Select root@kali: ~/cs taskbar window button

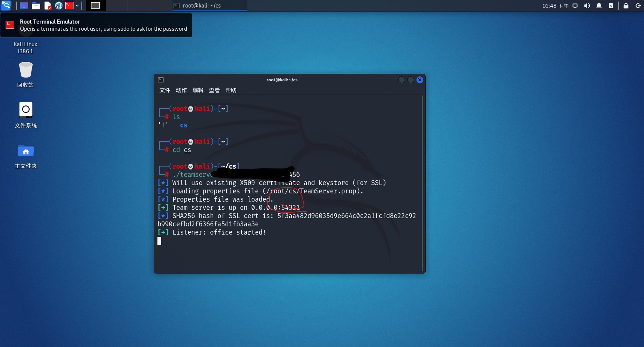coord(210,6)
